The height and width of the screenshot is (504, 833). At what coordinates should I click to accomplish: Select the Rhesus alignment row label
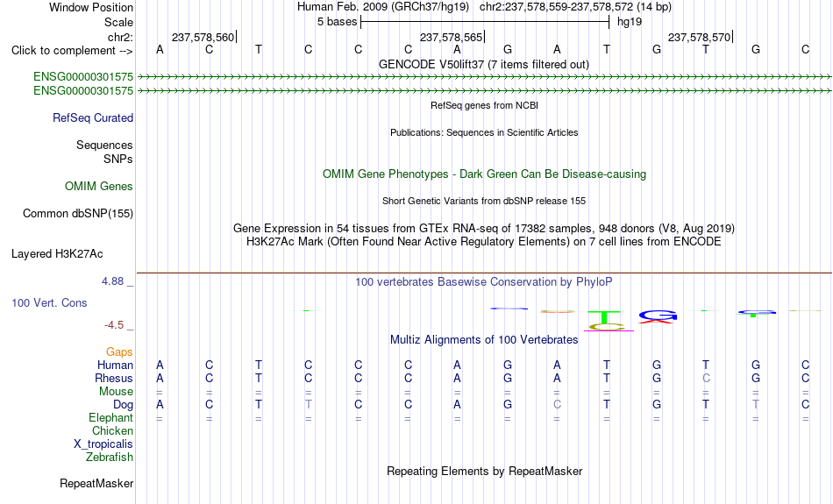(114, 378)
